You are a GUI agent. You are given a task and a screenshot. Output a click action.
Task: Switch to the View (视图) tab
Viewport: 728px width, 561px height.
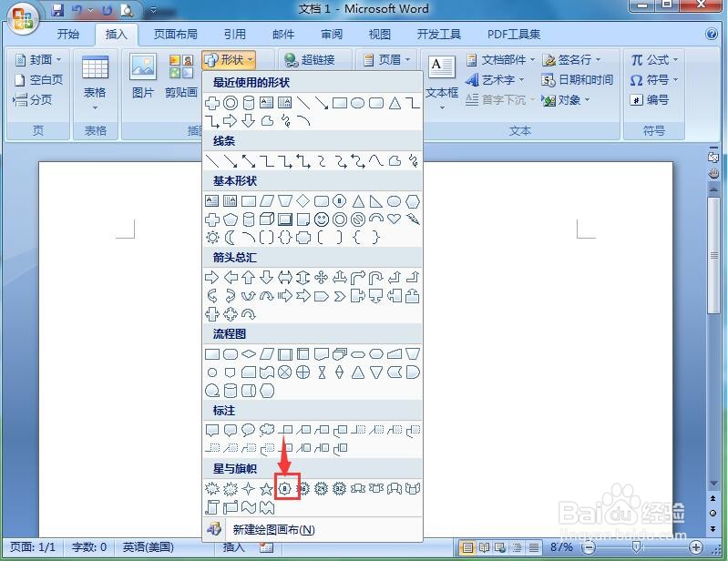pyautogui.click(x=379, y=35)
